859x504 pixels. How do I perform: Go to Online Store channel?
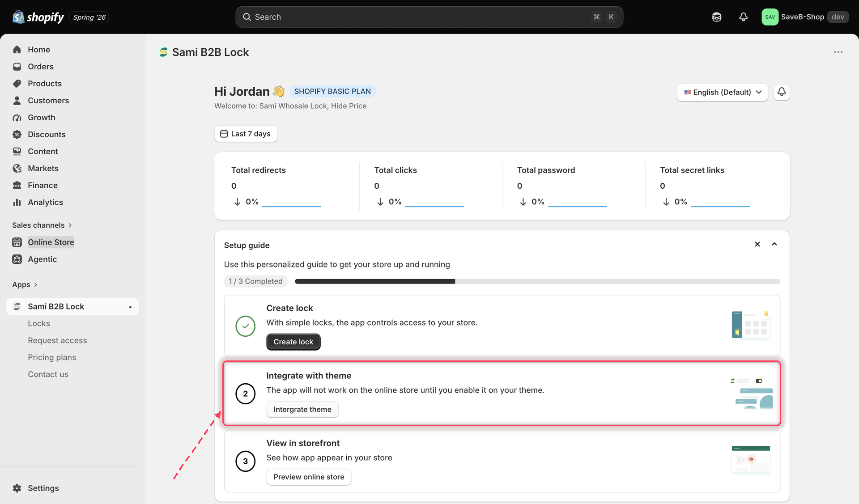click(x=51, y=242)
